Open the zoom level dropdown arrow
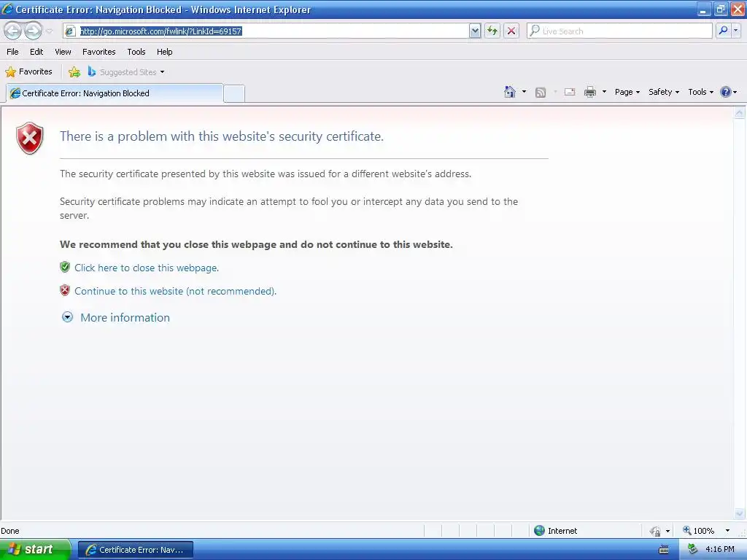747x560 pixels. (727, 531)
